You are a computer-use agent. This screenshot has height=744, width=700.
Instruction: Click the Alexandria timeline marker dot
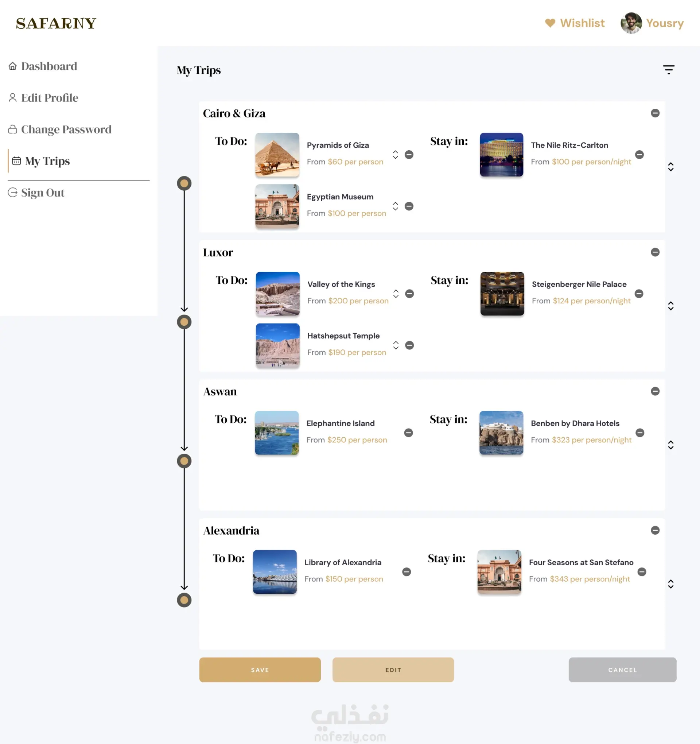(x=184, y=600)
